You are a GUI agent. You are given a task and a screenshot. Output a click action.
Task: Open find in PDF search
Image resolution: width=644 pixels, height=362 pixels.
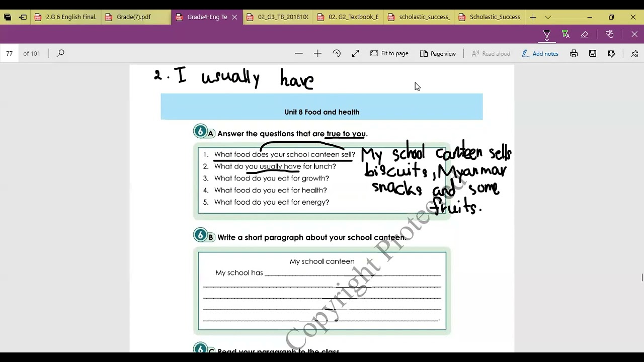pyautogui.click(x=60, y=53)
